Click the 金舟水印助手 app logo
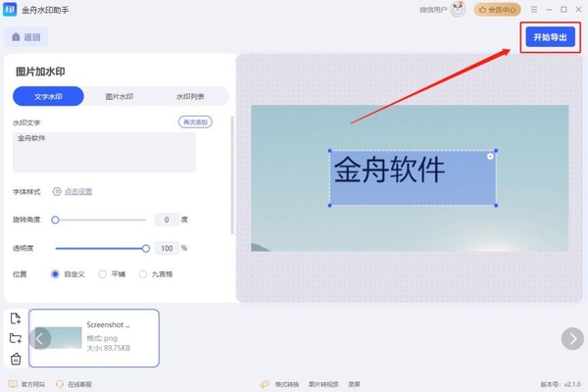The width and height of the screenshot is (588, 392). 10,10
